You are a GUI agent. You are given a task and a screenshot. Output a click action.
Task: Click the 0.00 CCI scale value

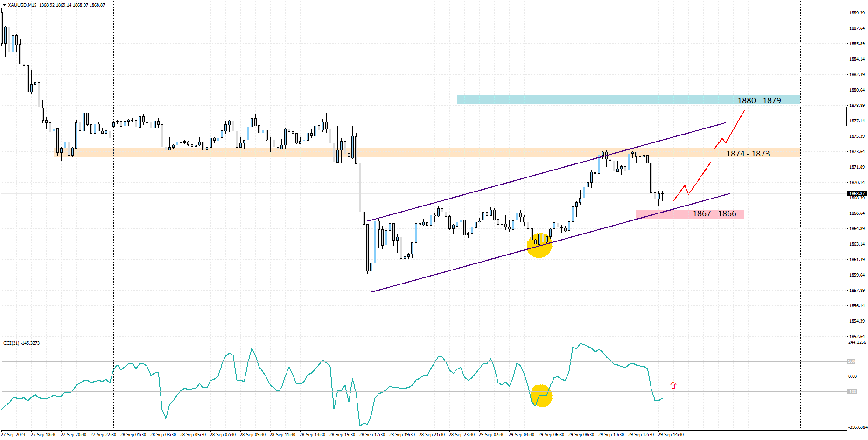click(853, 376)
